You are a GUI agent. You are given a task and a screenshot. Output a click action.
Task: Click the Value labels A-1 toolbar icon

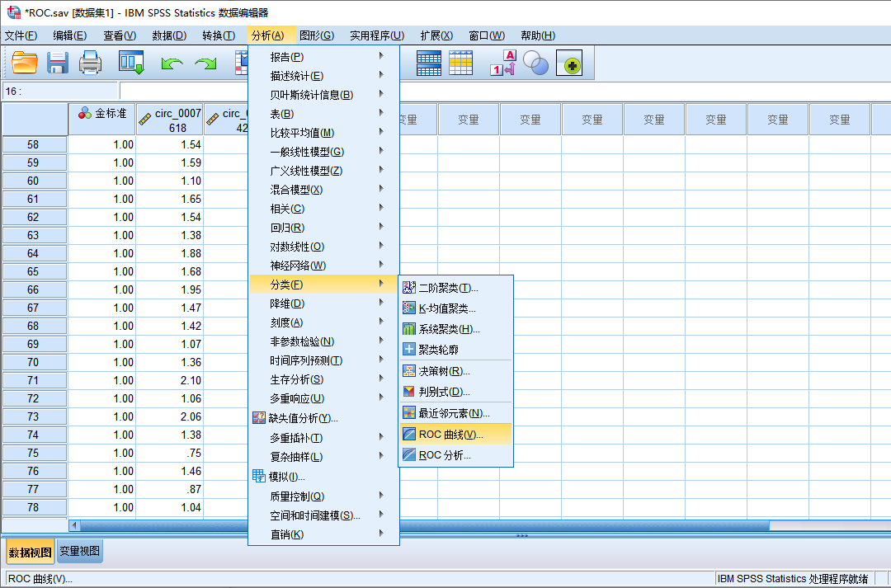point(503,63)
